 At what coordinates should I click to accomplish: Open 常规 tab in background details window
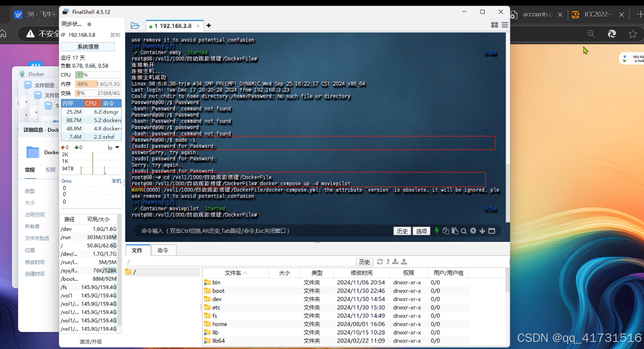[x=30, y=170]
